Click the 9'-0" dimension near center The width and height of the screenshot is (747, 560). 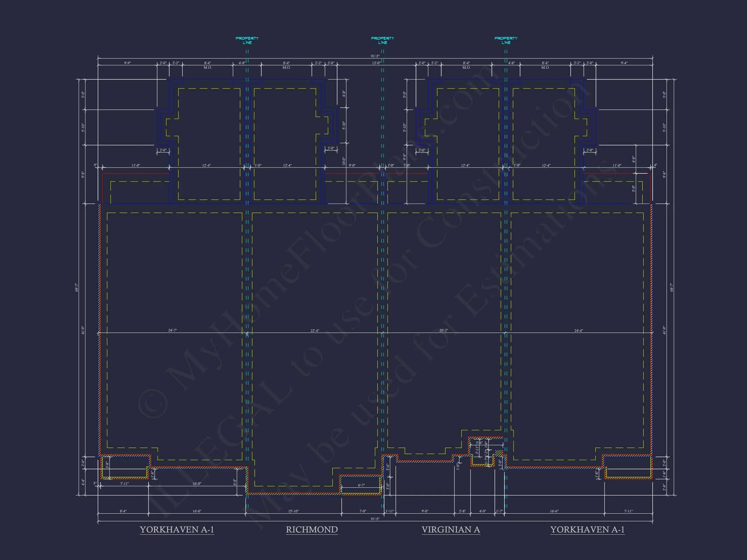[x=352, y=165]
